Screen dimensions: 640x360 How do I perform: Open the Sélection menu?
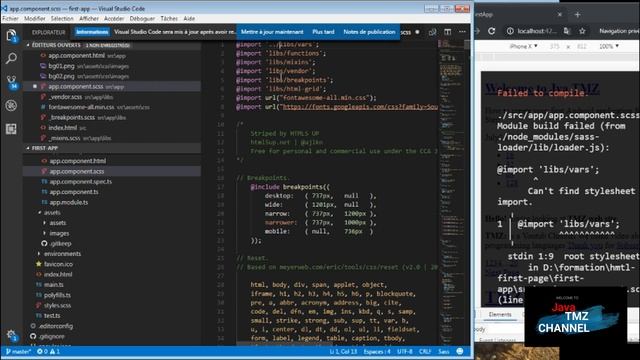coord(62,19)
